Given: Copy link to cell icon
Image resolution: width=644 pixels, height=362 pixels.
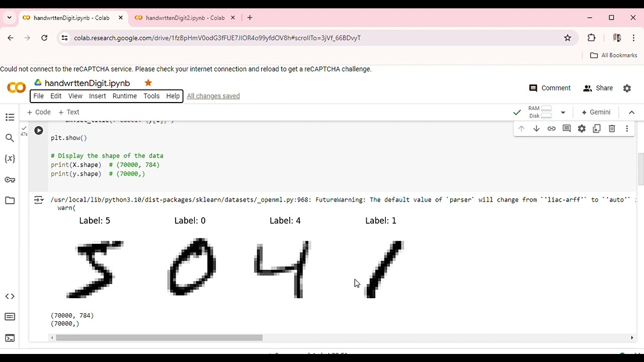Looking at the screenshot, I should pos(551,129).
